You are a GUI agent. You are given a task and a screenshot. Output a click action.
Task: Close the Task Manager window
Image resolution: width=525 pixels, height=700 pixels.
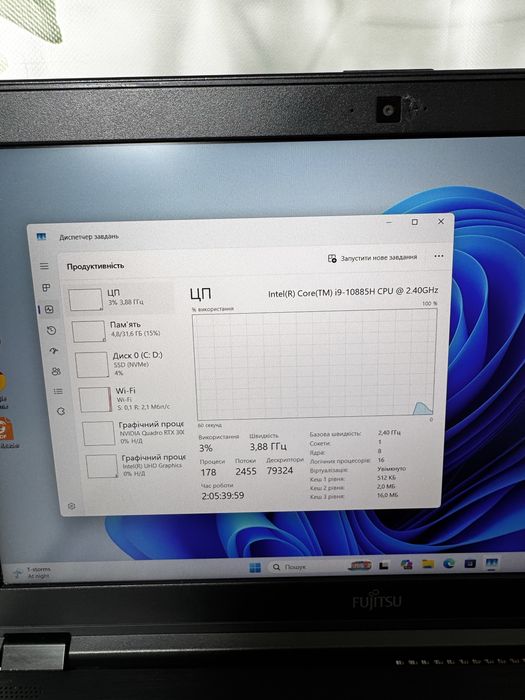(x=441, y=221)
